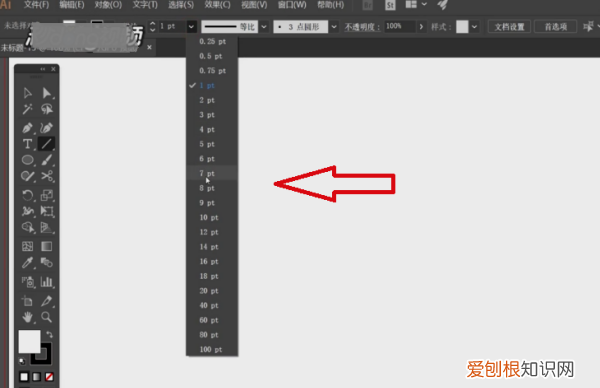The height and width of the screenshot is (388, 600).
Task: Select the Artboard tool
Action: [28, 301]
